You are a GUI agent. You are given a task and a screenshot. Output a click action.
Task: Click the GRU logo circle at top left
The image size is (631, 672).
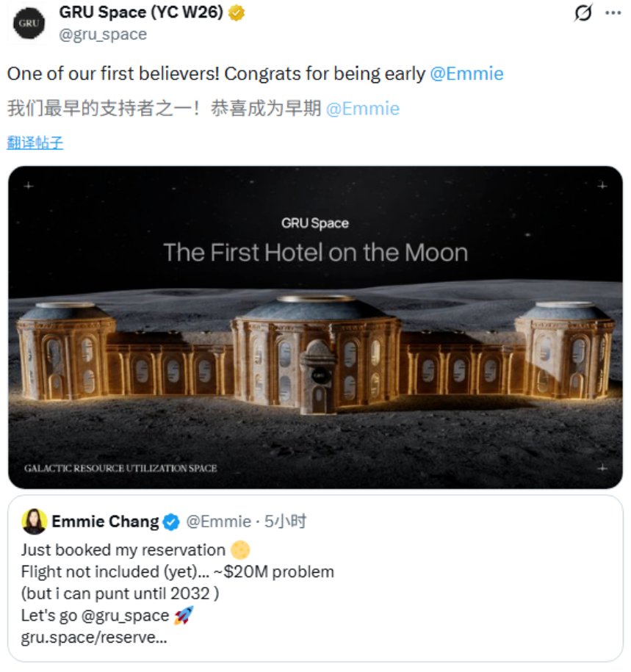point(27,23)
